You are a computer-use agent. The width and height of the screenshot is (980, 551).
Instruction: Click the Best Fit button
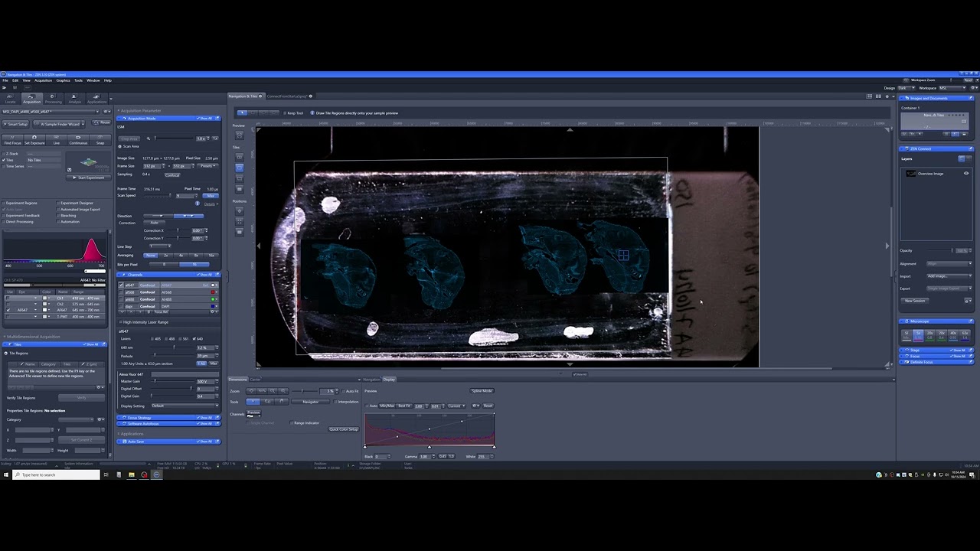tap(404, 406)
